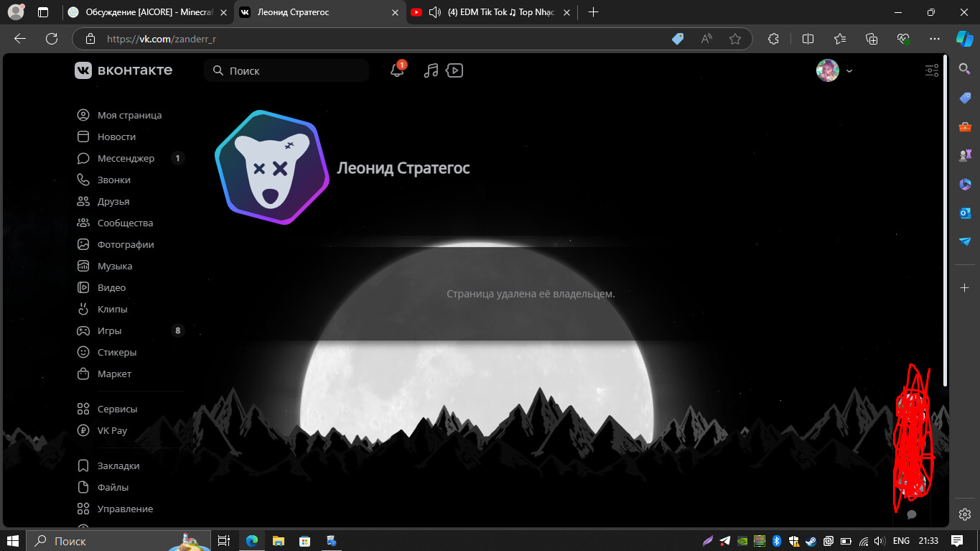Viewport: 980px width, 551px height.
Task: Open the VK music player icon
Action: (431, 70)
